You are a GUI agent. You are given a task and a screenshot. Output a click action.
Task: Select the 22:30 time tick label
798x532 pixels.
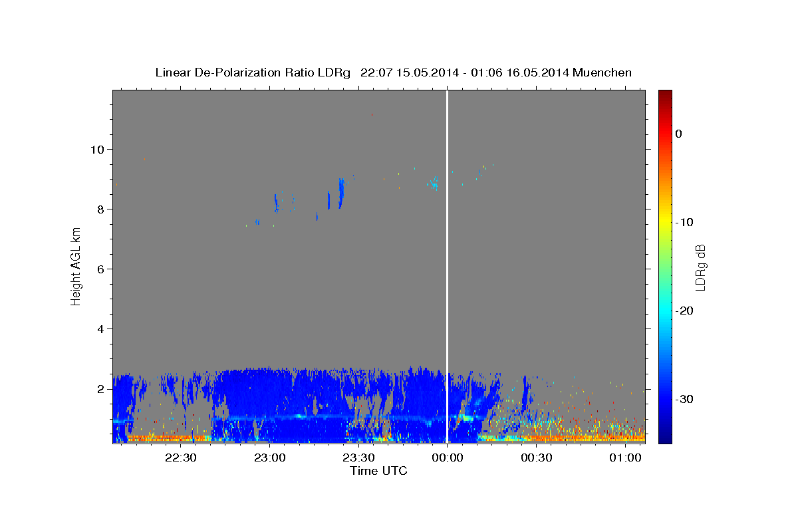click(x=181, y=458)
